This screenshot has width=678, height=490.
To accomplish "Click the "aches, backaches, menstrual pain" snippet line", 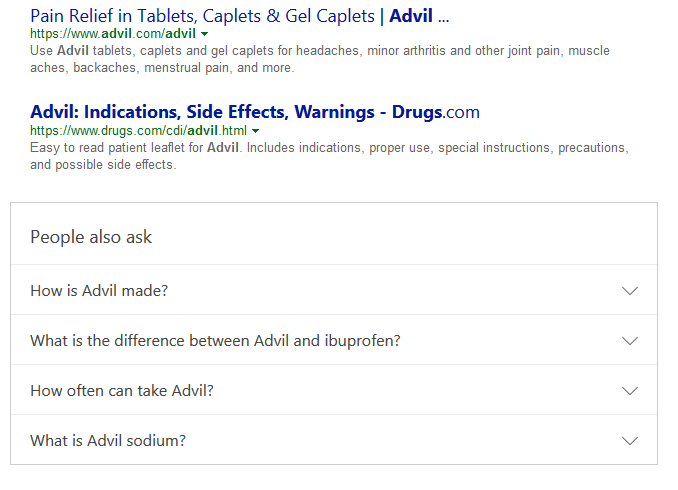I will [x=162, y=67].
